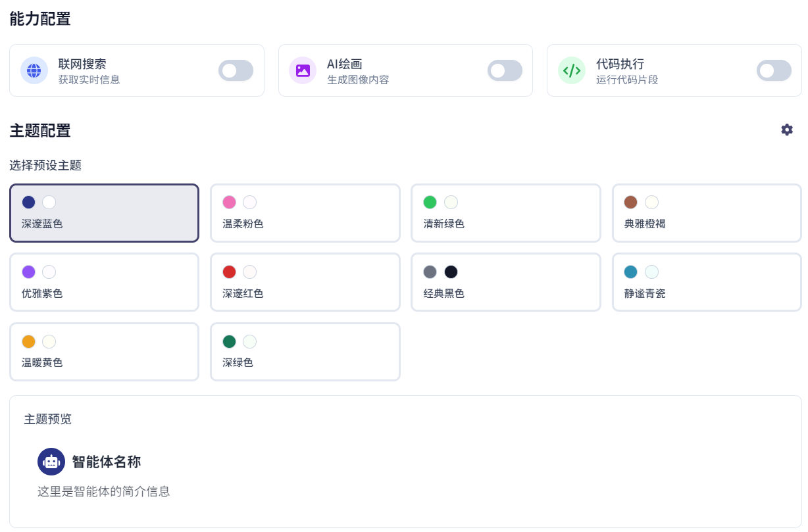This screenshot has height=532, width=808.
Task: Click the image icon beside AI绘画
Action: click(x=303, y=70)
